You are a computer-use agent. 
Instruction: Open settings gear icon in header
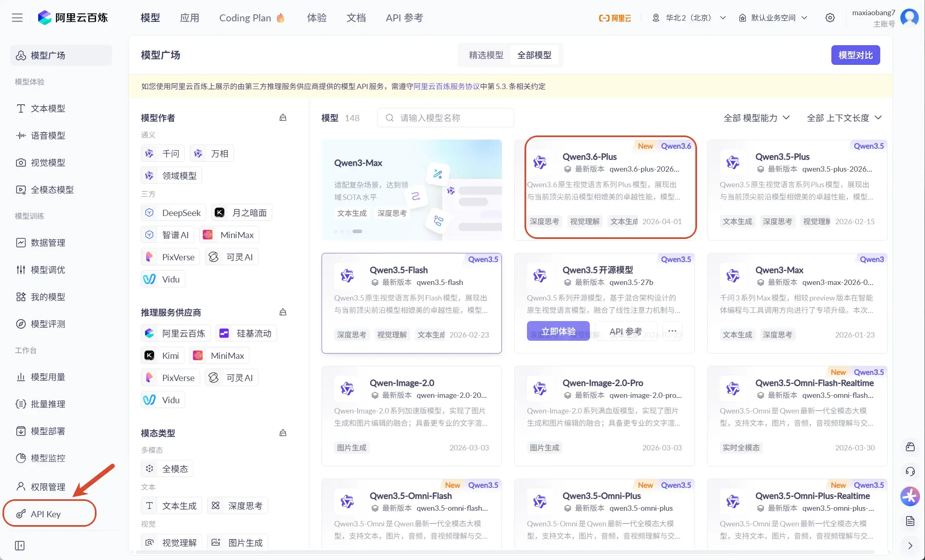pyautogui.click(x=830, y=18)
